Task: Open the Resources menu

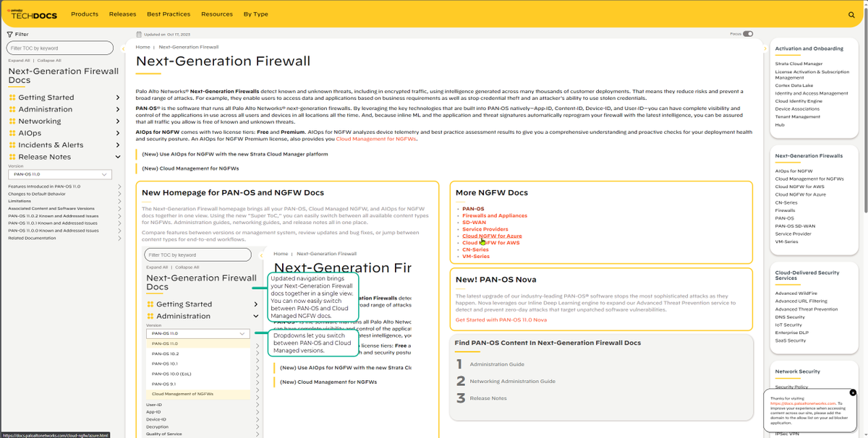Action: tap(217, 14)
